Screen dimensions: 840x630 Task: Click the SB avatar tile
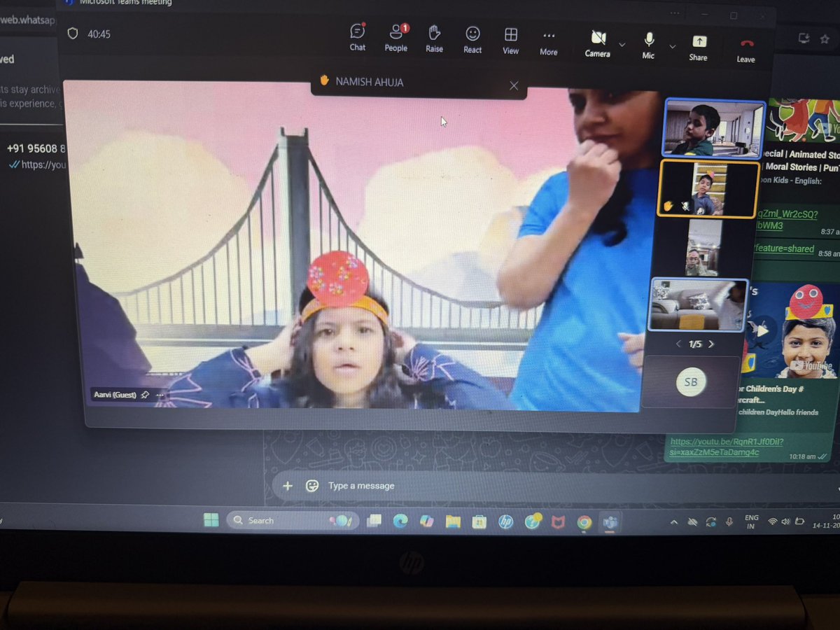click(691, 381)
